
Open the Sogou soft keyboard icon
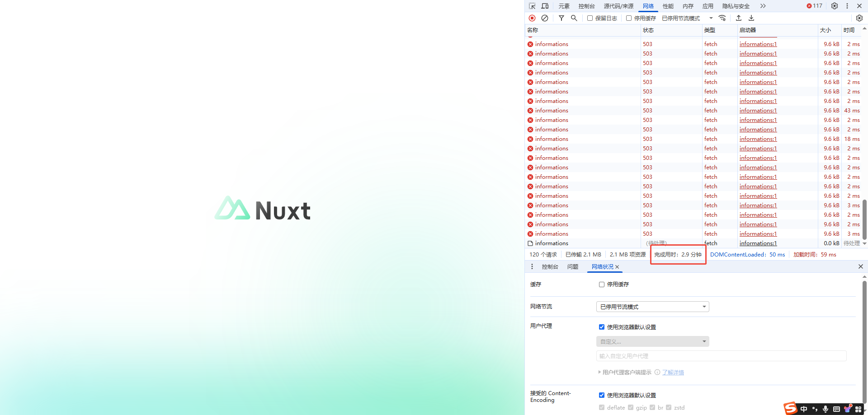(x=836, y=409)
